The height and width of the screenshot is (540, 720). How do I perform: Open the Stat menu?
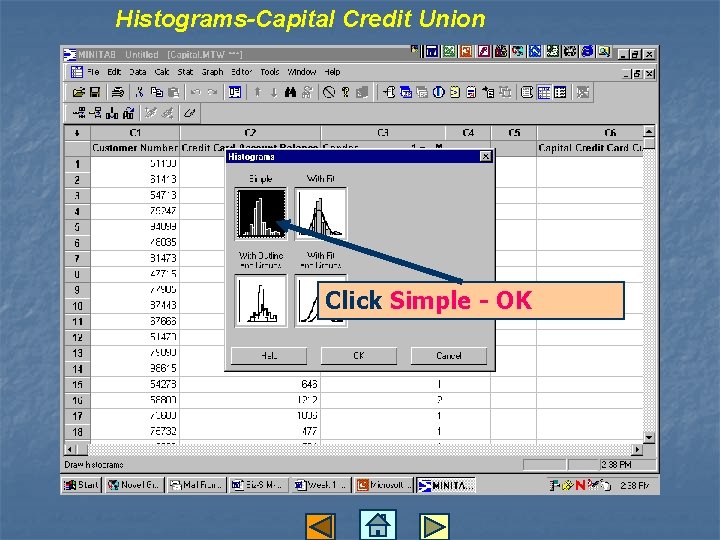point(185,72)
